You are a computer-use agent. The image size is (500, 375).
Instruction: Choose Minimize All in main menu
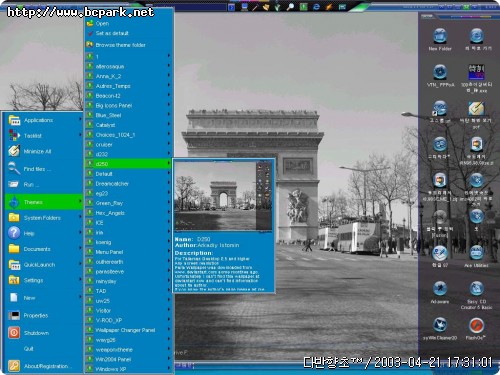(x=44, y=151)
